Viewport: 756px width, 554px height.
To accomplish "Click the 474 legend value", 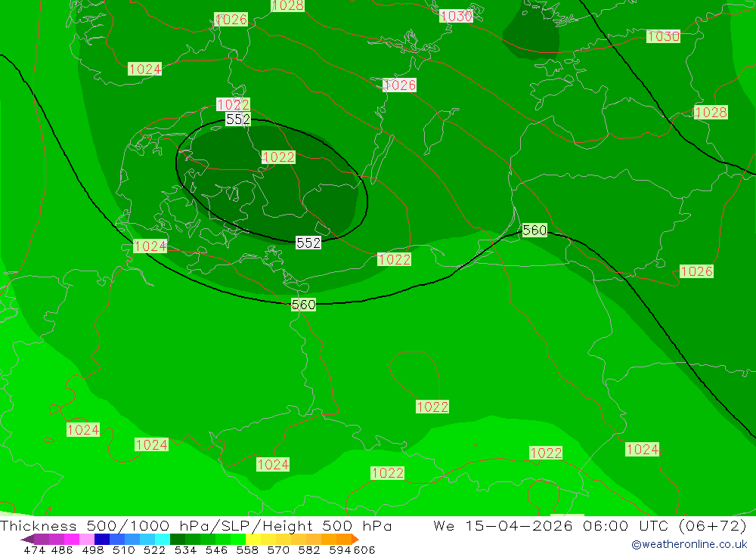I will (x=35, y=549).
